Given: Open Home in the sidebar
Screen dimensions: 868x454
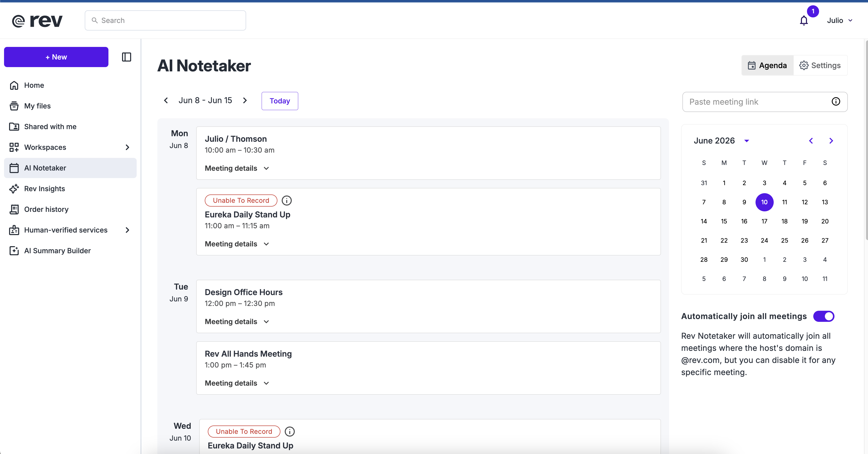Looking at the screenshot, I should pyautogui.click(x=70, y=85).
